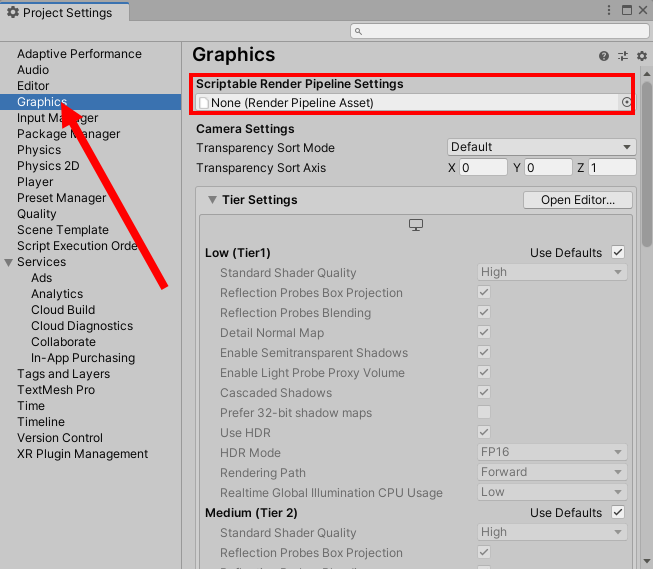Image resolution: width=653 pixels, height=569 pixels.
Task: Select Editor settings category
Action: click(x=33, y=86)
